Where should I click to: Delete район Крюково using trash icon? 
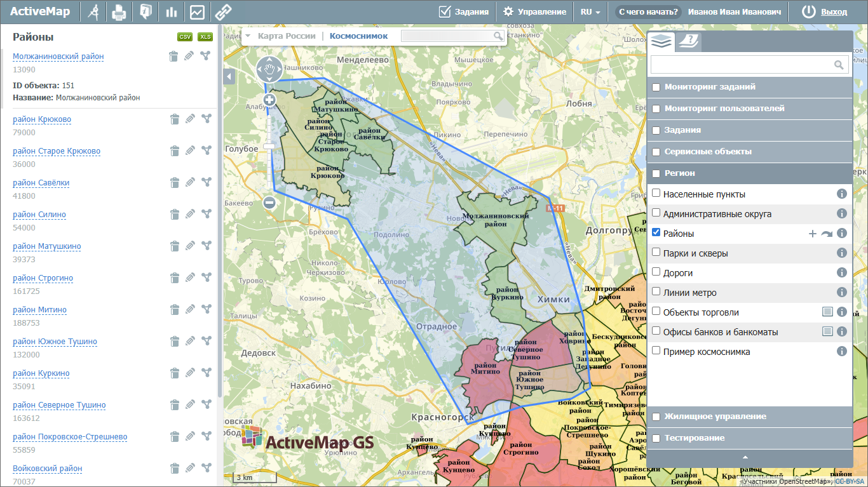pos(174,119)
